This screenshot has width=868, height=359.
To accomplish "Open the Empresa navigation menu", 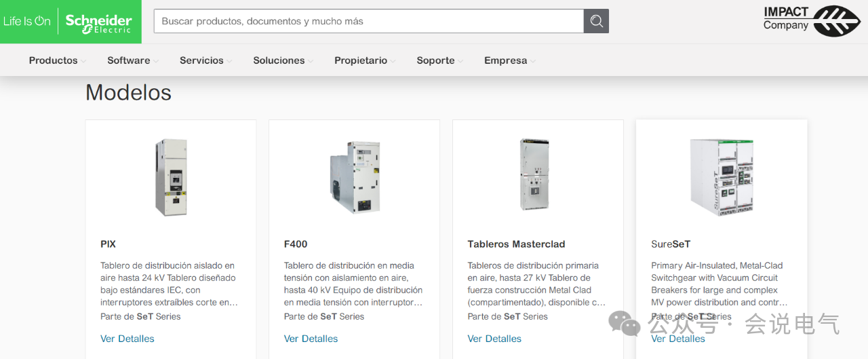I will pyautogui.click(x=509, y=60).
